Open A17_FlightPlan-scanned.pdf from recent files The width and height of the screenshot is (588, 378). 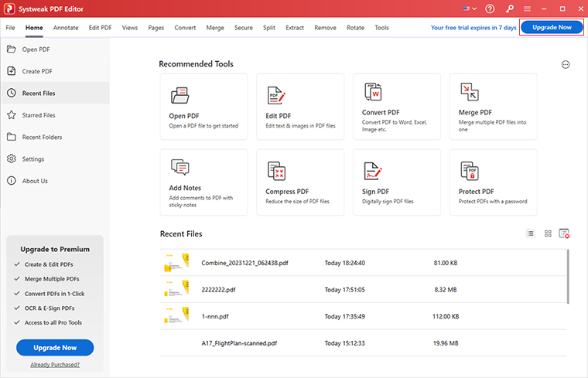pyautogui.click(x=363, y=343)
